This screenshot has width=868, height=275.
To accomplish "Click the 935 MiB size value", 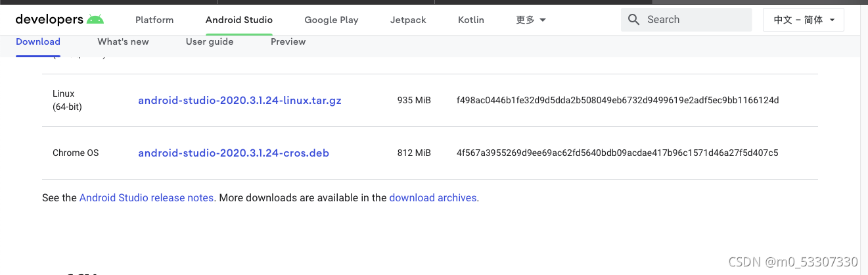I will click(414, 100).
